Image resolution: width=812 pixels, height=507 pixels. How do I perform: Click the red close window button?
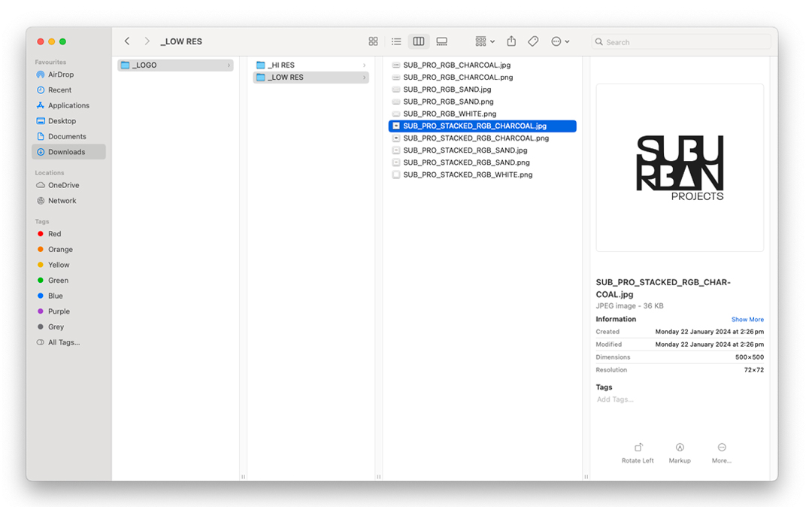tap(41, 41)
